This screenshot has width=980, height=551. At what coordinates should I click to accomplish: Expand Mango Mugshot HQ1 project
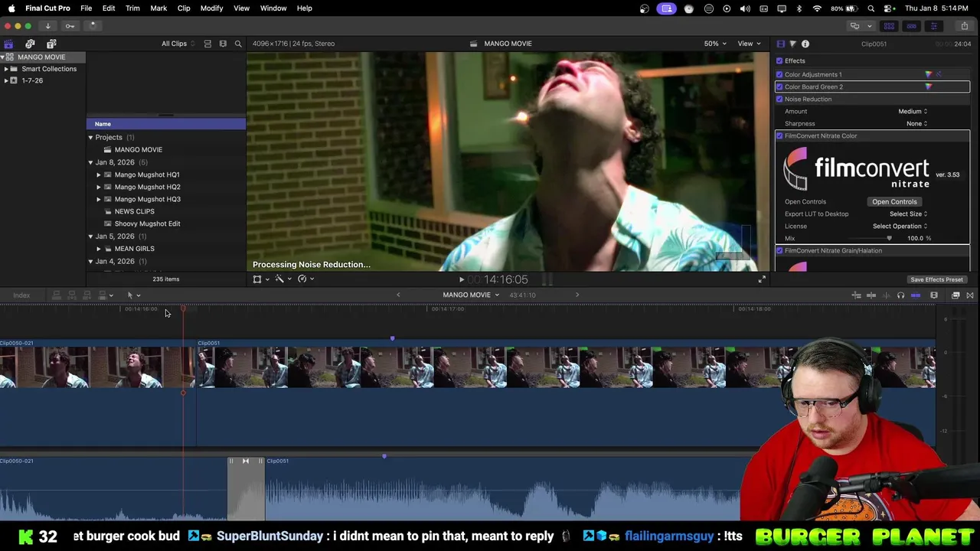[98, 174]
